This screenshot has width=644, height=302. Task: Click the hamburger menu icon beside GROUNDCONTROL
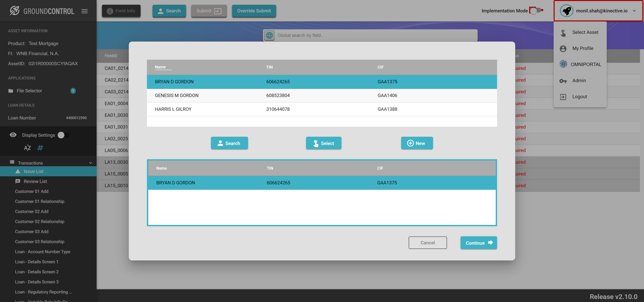tap(85, 11)
